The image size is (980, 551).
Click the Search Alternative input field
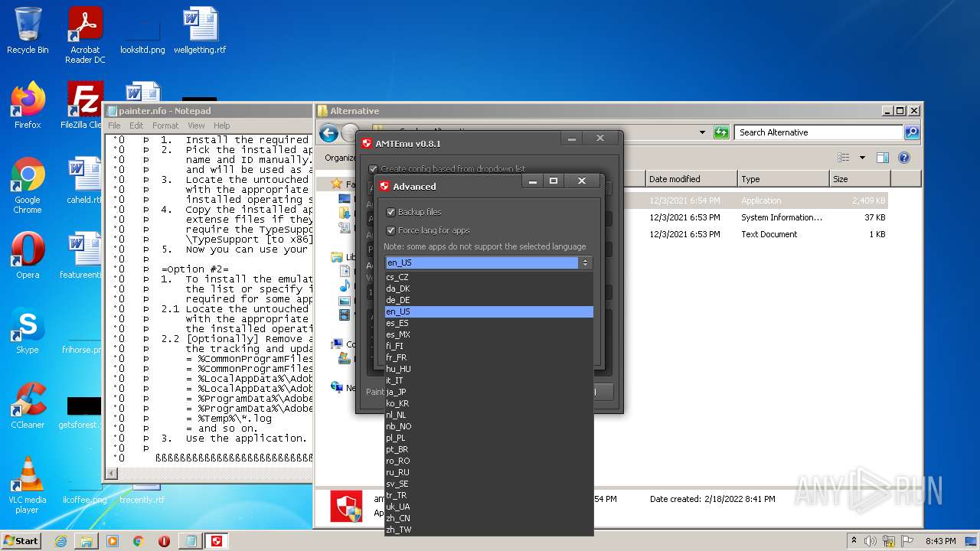point(818,132)
